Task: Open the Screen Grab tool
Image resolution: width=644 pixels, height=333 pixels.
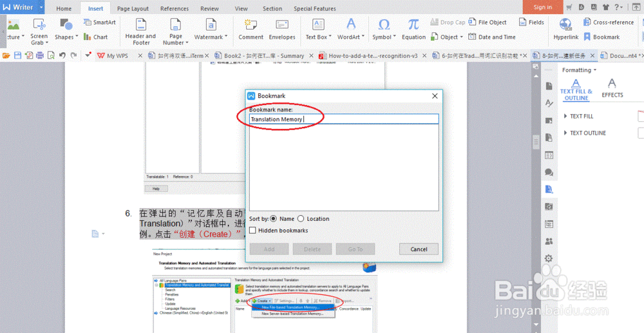Action: [x=39, y=31]
